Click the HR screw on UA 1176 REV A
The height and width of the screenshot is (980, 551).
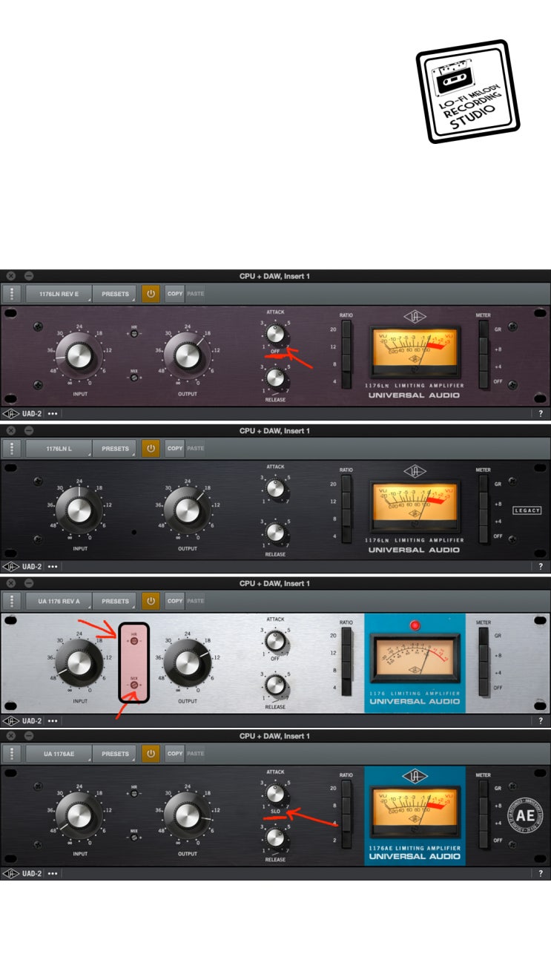click(134, 642)
